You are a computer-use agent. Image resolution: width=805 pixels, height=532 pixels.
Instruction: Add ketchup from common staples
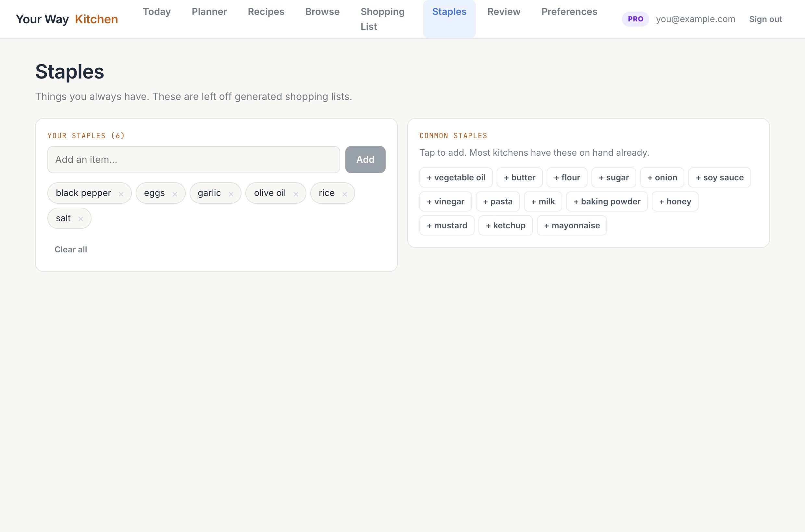pos(505,226)
